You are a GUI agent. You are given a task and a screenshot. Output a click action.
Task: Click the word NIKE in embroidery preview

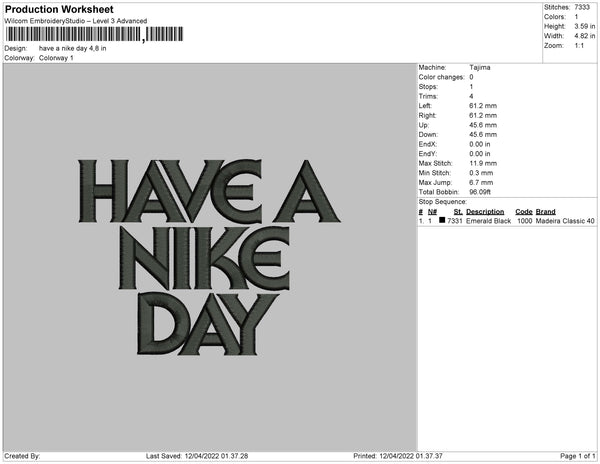tap(204, 258)
